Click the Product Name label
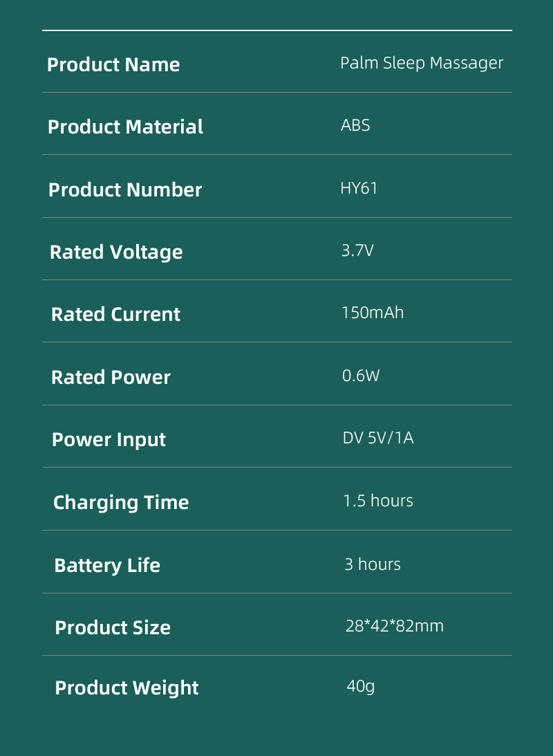 [x=113, y=64]
